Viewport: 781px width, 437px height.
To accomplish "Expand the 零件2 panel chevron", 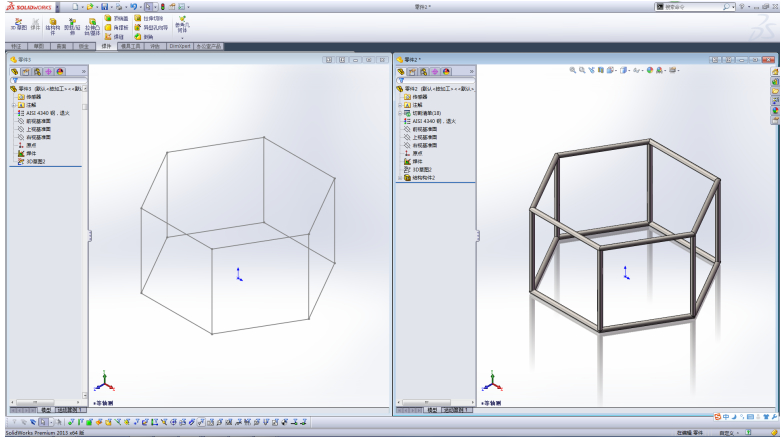I will [x=471, y=72].
